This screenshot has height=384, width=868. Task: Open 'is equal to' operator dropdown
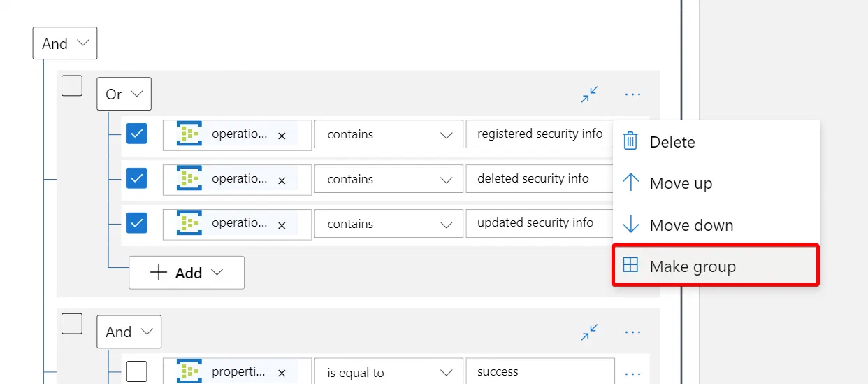(389, 371)
